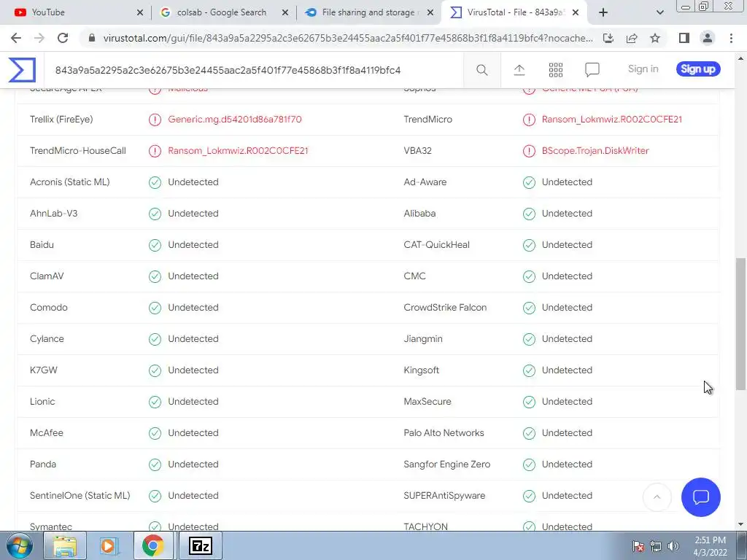This screenshot has height=560, width=747.
Task: Click the CAT-QuickHeal engine name
Action: (x=436, y=245)
